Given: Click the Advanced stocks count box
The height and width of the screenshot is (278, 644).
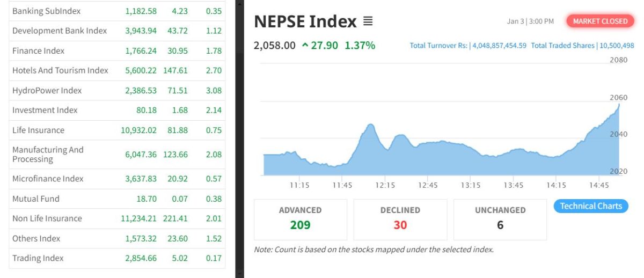Looking at the screenshot, I should [x=300, y=219].
